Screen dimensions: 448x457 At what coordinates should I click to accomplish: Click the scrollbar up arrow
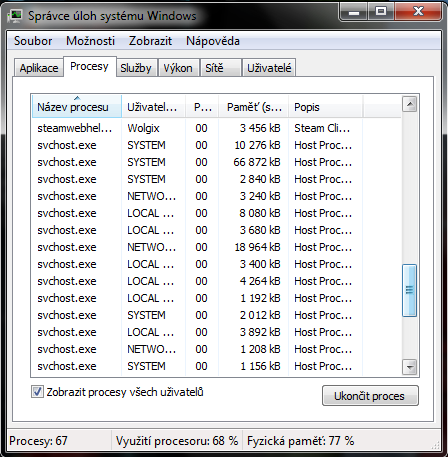tap(410, 105)
